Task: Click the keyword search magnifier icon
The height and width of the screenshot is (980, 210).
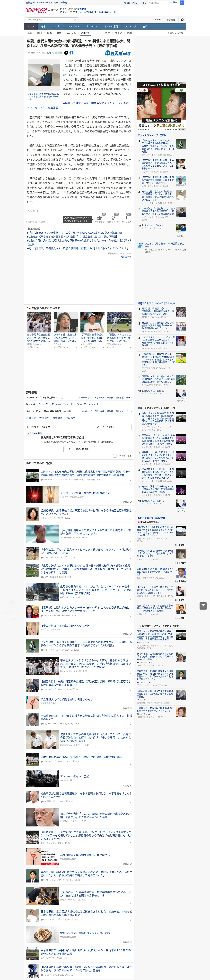Action: tap(75, 20)
